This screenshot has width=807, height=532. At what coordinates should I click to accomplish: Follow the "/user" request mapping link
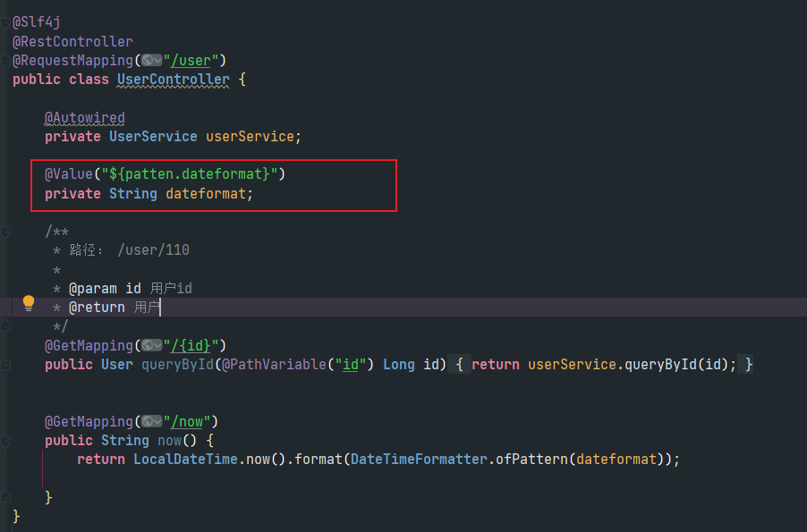tap(191, 61)
